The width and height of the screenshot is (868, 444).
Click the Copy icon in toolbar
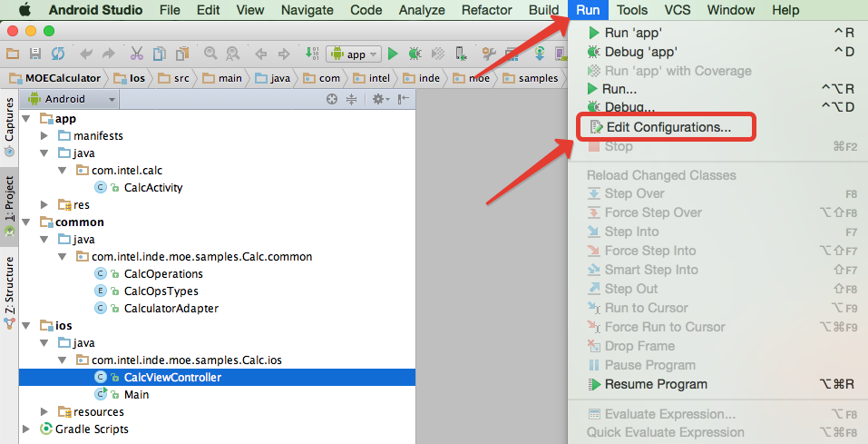pyautogui.click(x=160, y=54)
